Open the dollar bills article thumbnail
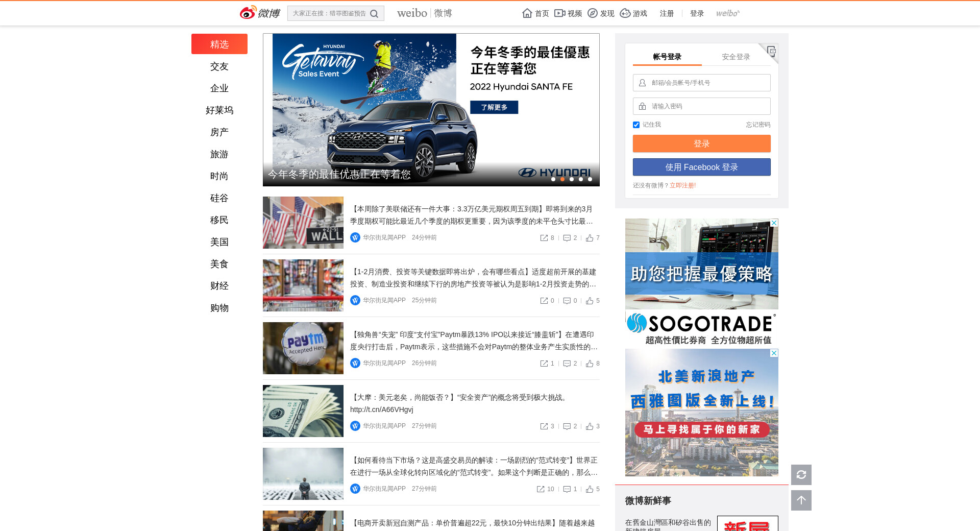 tap(303, 411)
